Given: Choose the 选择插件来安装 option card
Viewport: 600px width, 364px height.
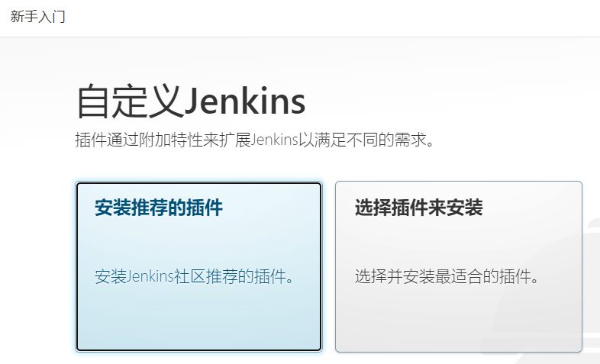Looking at the screenshot, I should coord(459,266).
